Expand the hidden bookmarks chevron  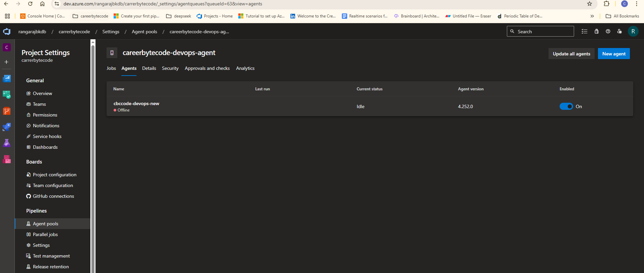click(x=592, y=16)
